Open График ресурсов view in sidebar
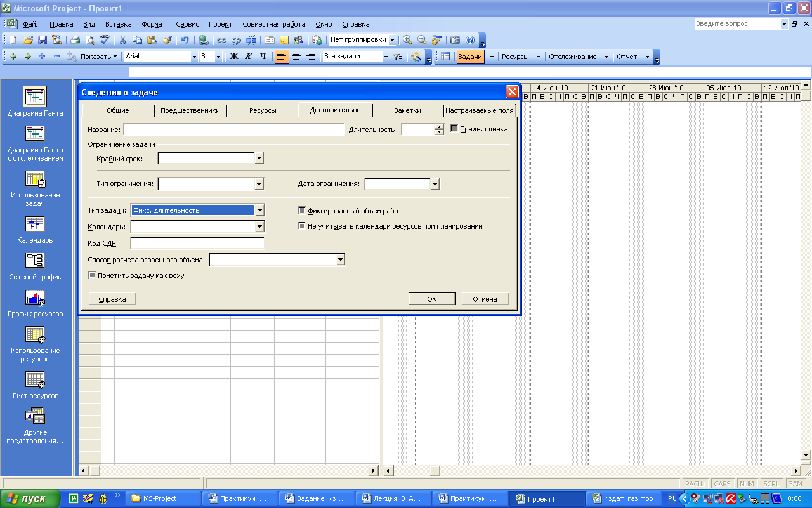This screenshot has height=508, width=812. [35, 303]
